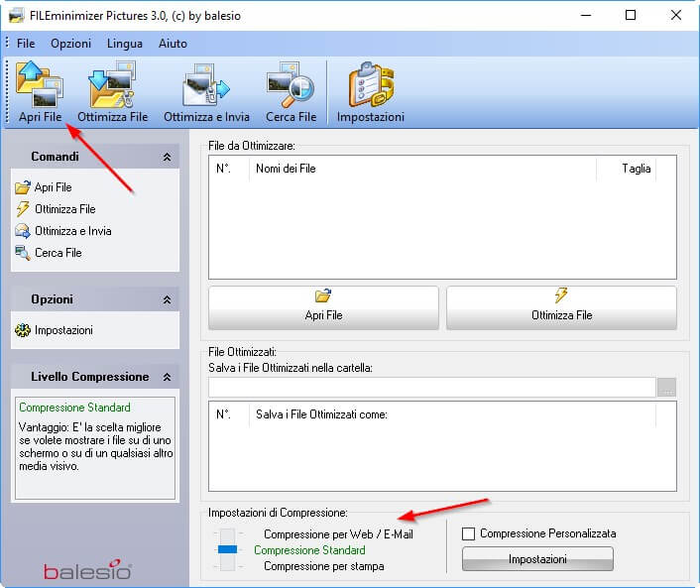Browse for optimized files output folder
The image size is (700, 588).
coord(667,387)
